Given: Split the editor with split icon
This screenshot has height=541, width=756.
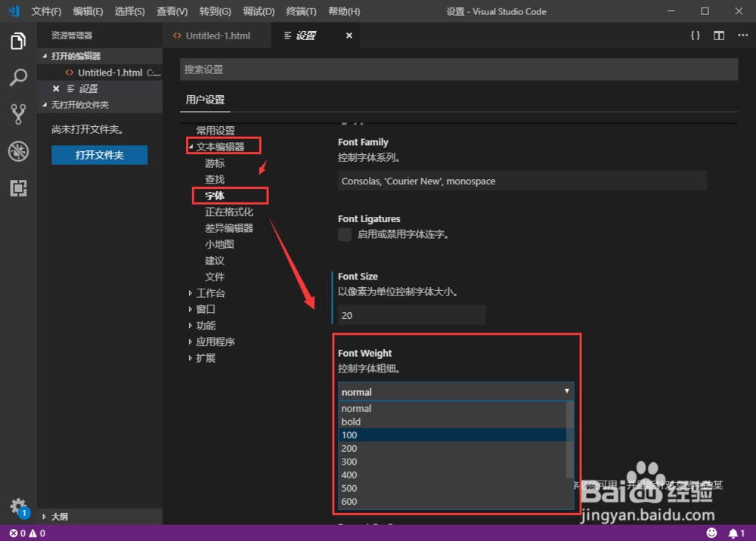Looking at the screenshot, I should (x=719, y=36).
